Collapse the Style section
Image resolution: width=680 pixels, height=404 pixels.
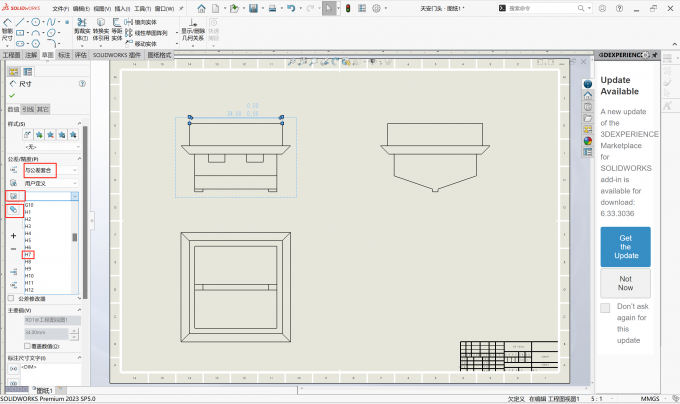(79, 124)
